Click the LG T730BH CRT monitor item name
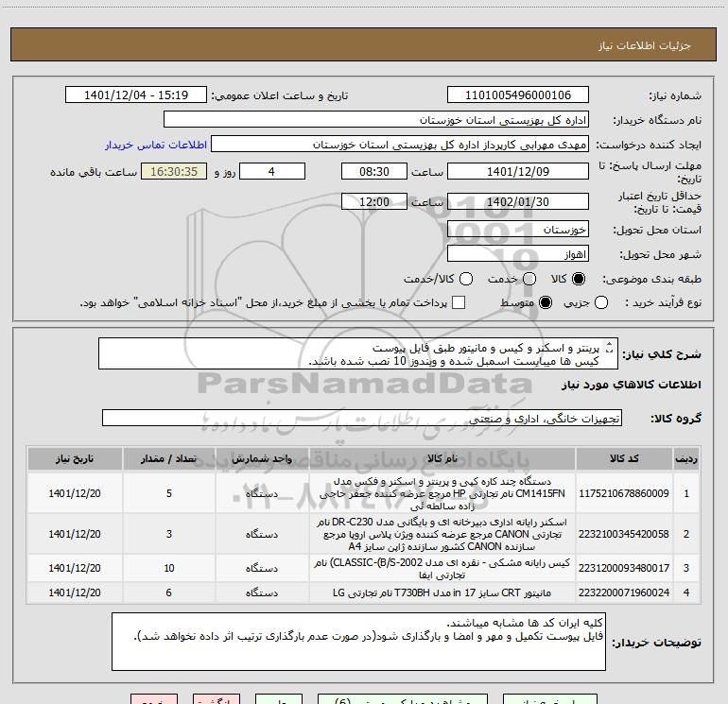The width and height of the screenshot is (728, 704). tap(442, 592)
